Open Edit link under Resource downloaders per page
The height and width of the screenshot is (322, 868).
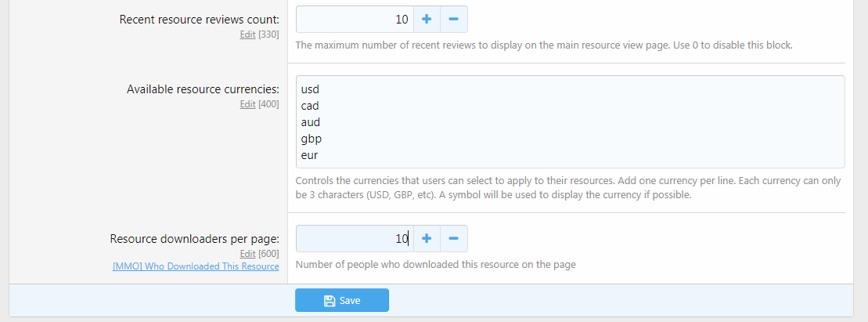[247, 254]
